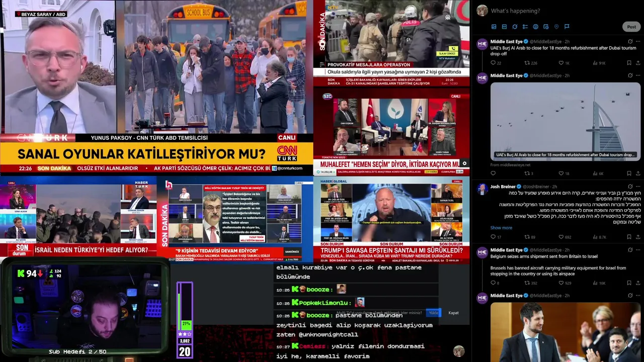Click Josh Breiner's profile avatar
644x362 pixels.
point(482,189)
